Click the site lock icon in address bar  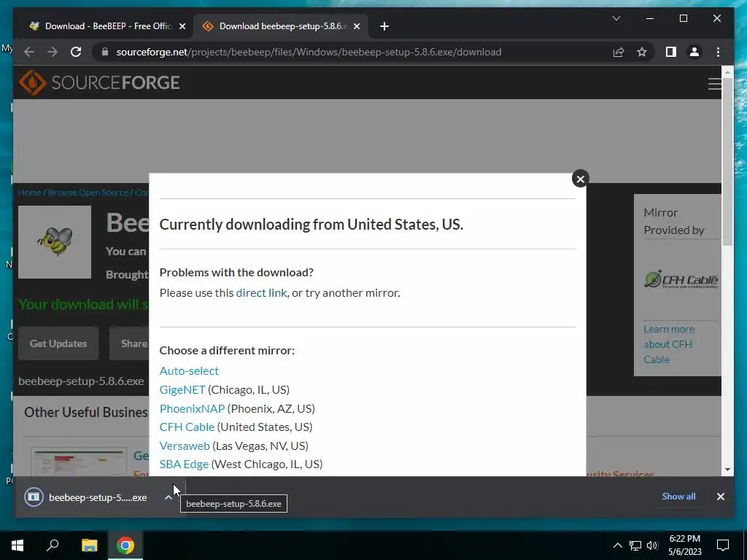105,52
